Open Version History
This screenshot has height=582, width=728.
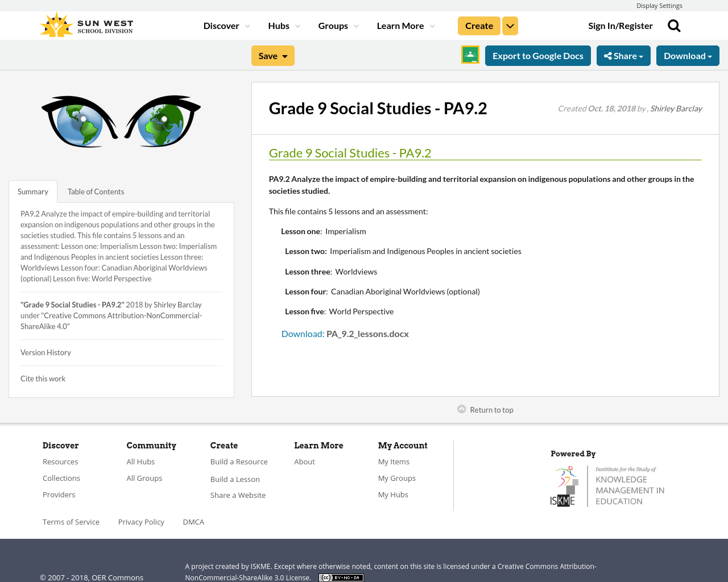pos(45,352)
